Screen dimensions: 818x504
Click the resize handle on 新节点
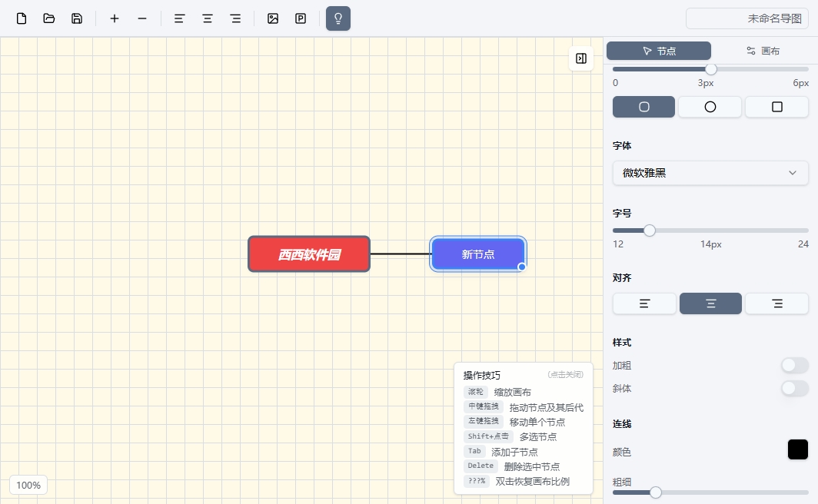click(522, 267)
